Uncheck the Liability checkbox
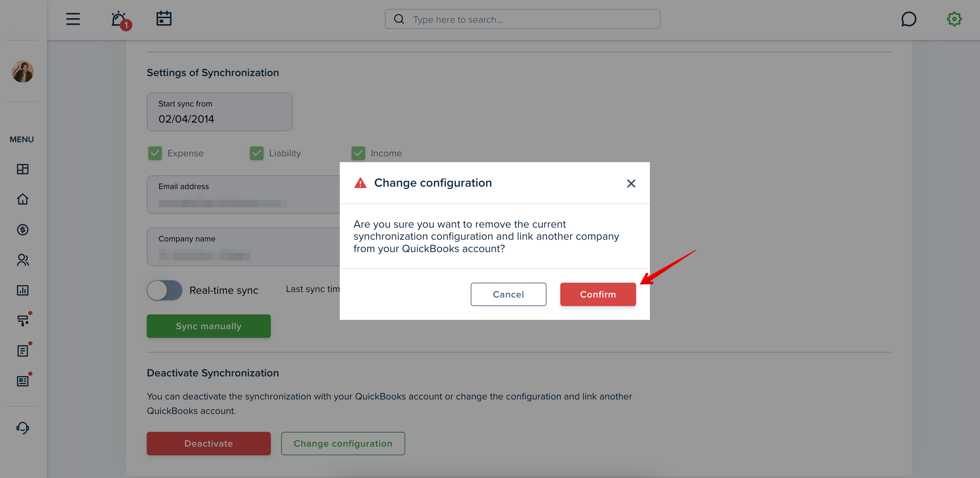980x478 pixels. point(256,153)
